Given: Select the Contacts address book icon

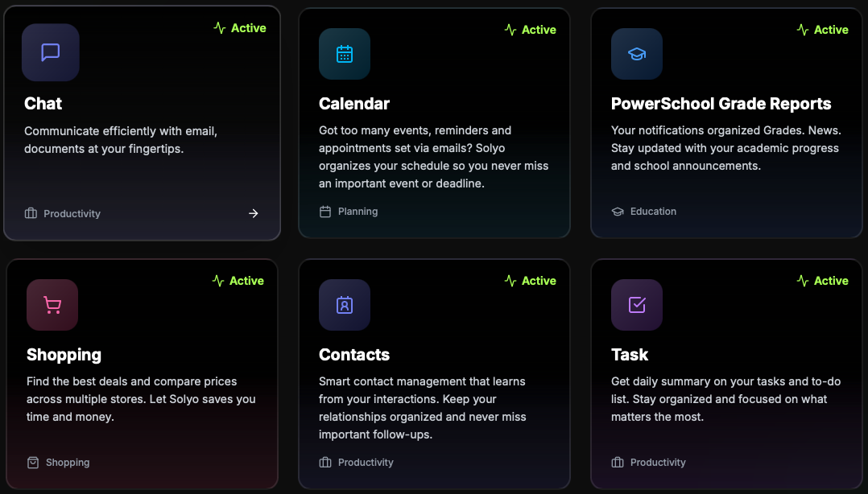Looking at the screenshot, I should (345, 305).
